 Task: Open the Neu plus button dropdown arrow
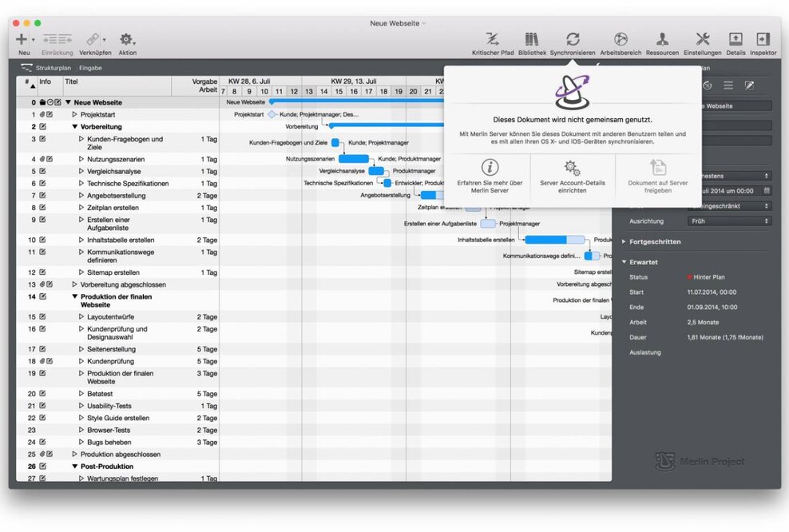point(33,40)
